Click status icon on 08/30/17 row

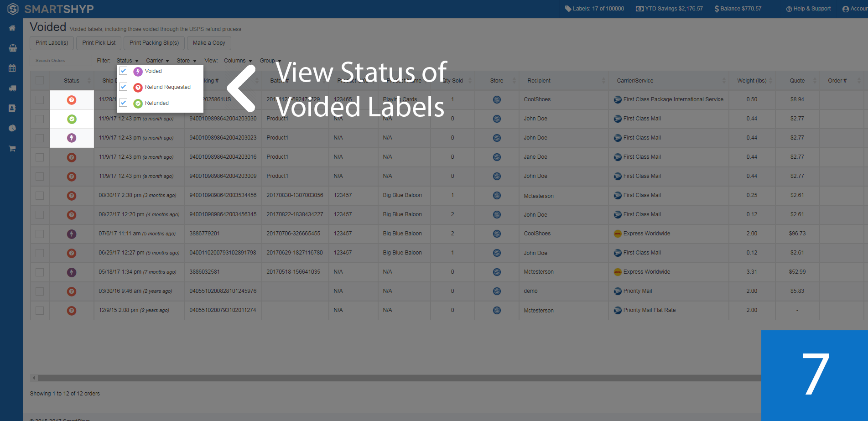(72, 196)
